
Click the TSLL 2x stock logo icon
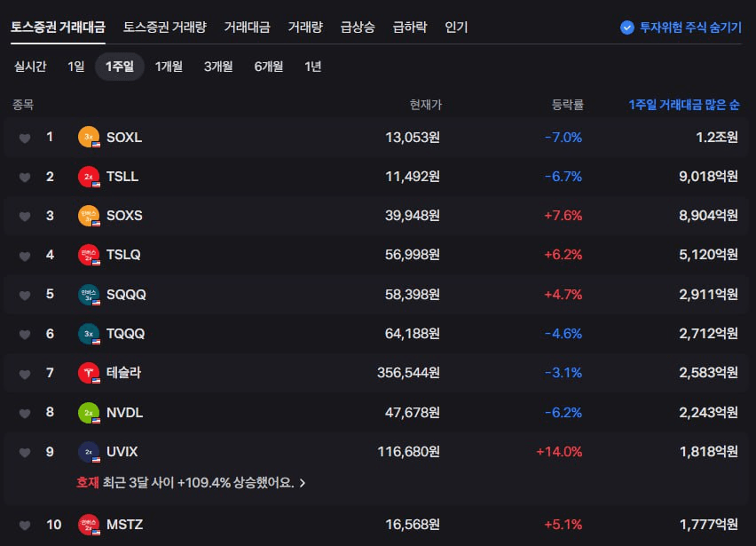89,177
